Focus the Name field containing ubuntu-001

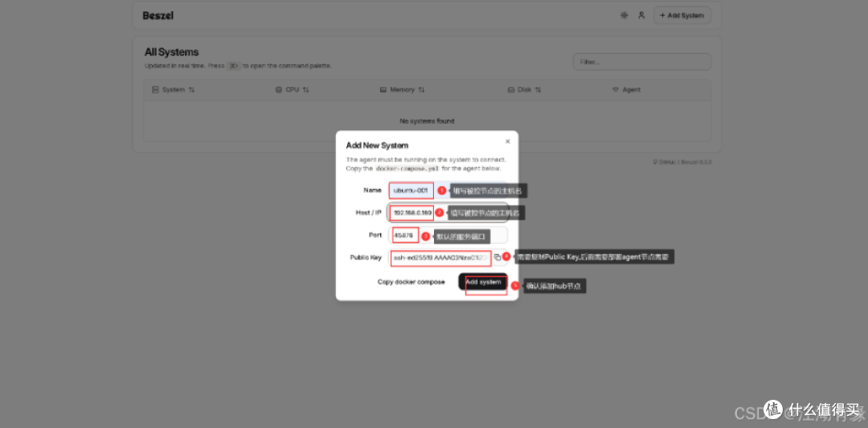click(448, 190)
